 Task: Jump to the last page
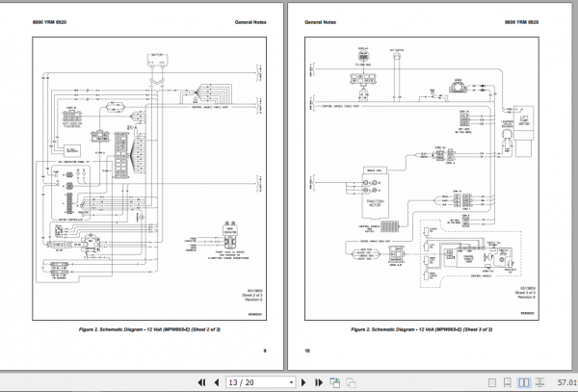[x=319, y=382]
